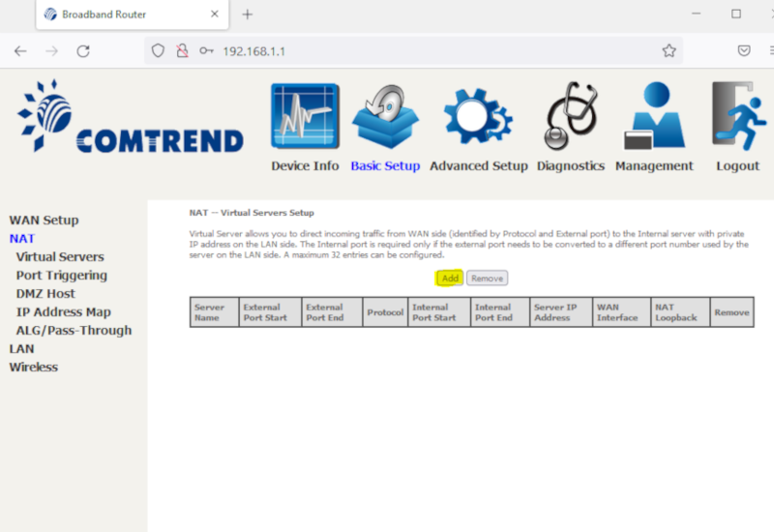Minimize the browser window
The height and width of the screenshot is (532, 774).
coord(696,14)
